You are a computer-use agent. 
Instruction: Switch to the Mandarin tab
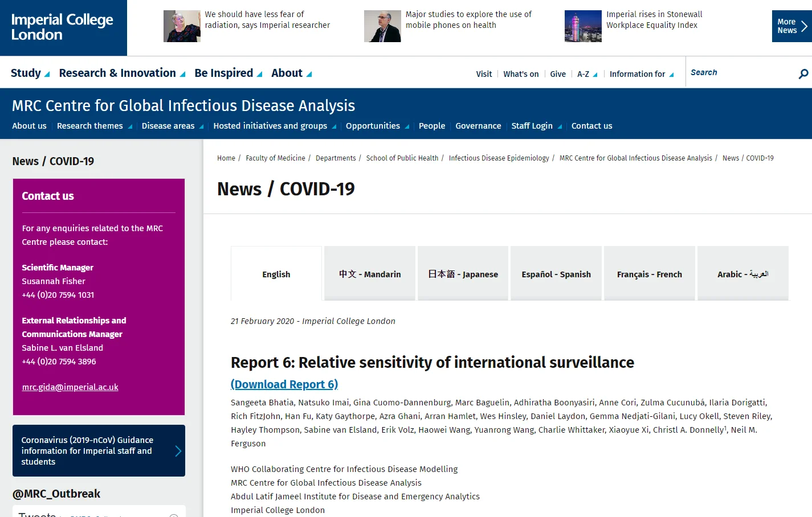370,273
